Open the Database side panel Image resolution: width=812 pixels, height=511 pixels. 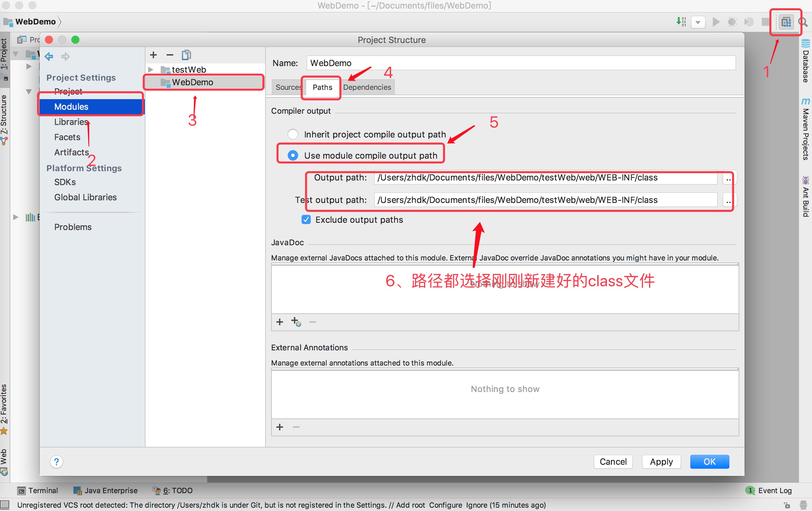pyautogui.click(x=806, y=61)
